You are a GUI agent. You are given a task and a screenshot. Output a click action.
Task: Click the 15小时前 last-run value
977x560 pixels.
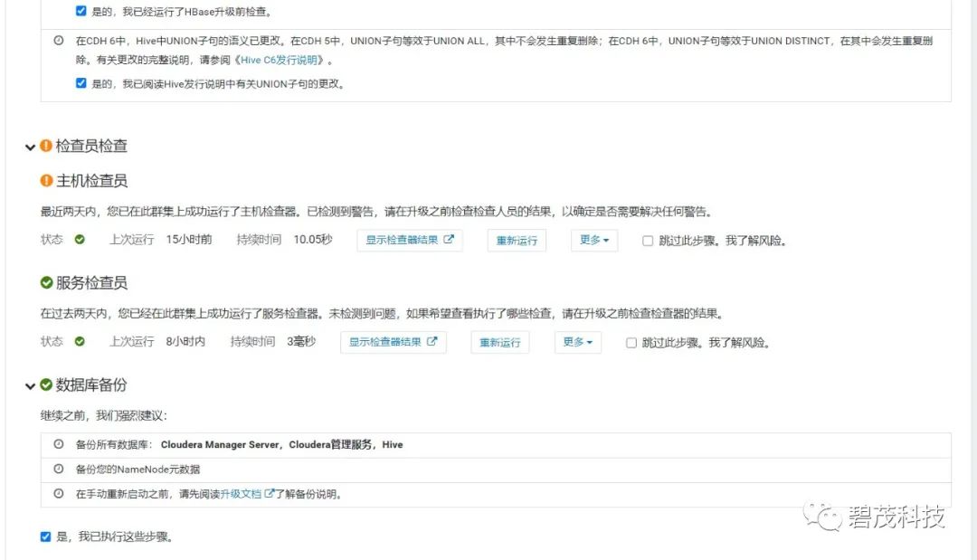pos(189,240)
